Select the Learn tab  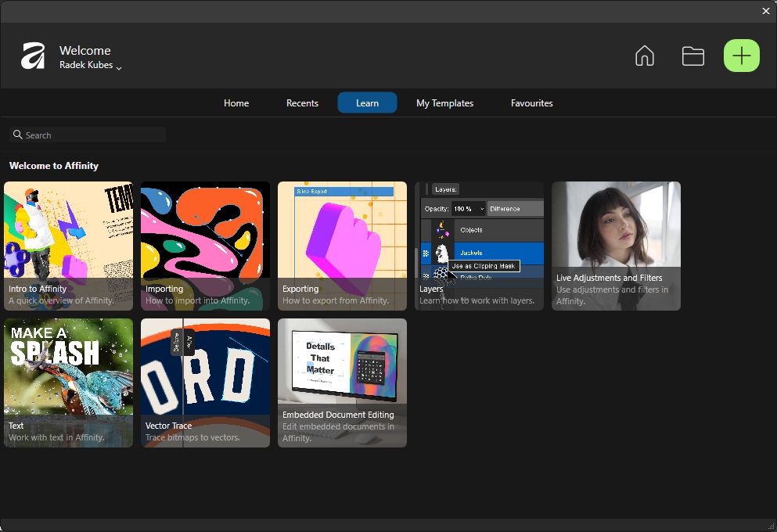367,103
